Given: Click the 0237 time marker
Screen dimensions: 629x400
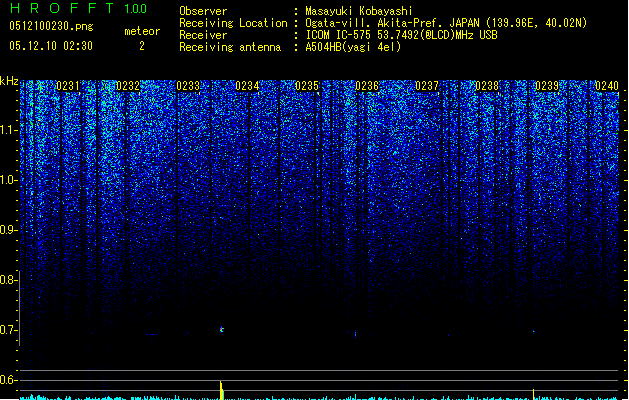Looking at the screenshot, I should pos(427,86).
